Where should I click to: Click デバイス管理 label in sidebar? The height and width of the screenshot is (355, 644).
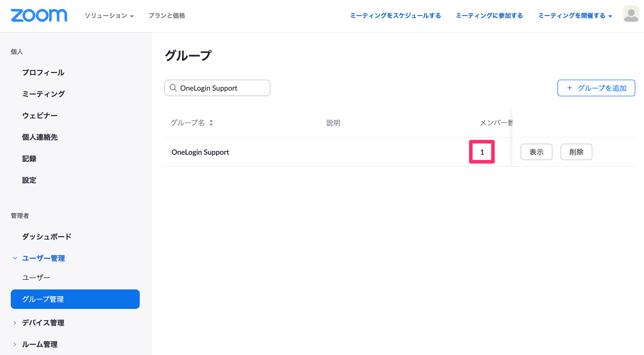43,323
